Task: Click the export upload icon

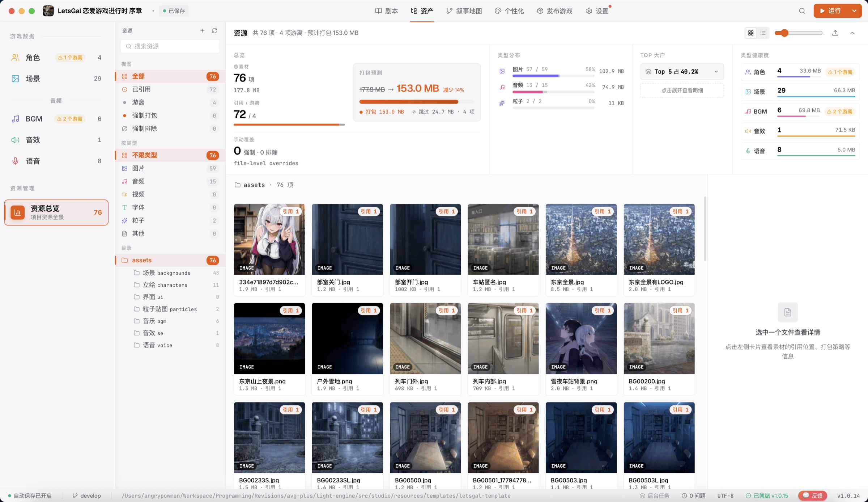Action: 835,33
